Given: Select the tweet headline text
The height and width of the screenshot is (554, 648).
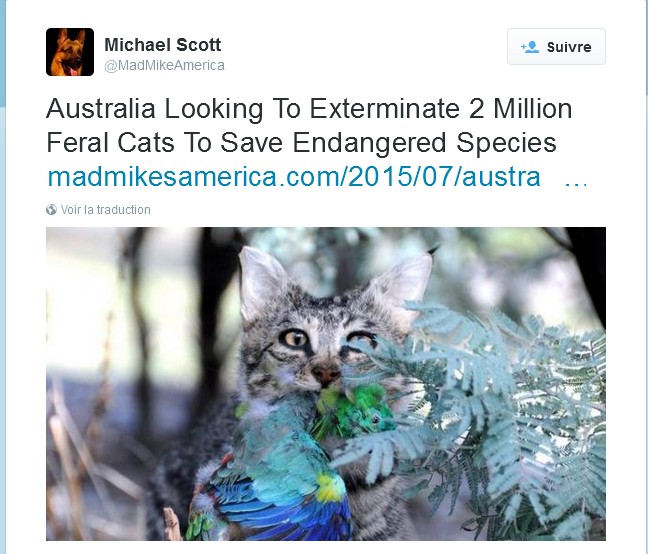Looking at the screenshot, I should pyautogui.click(x=309, y=126).
